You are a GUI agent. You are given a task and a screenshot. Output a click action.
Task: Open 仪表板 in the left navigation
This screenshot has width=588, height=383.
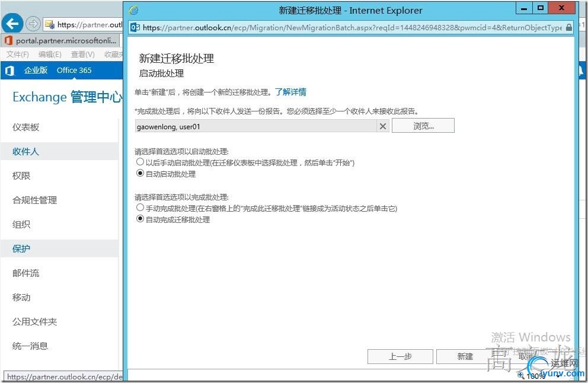pos(25,127)
